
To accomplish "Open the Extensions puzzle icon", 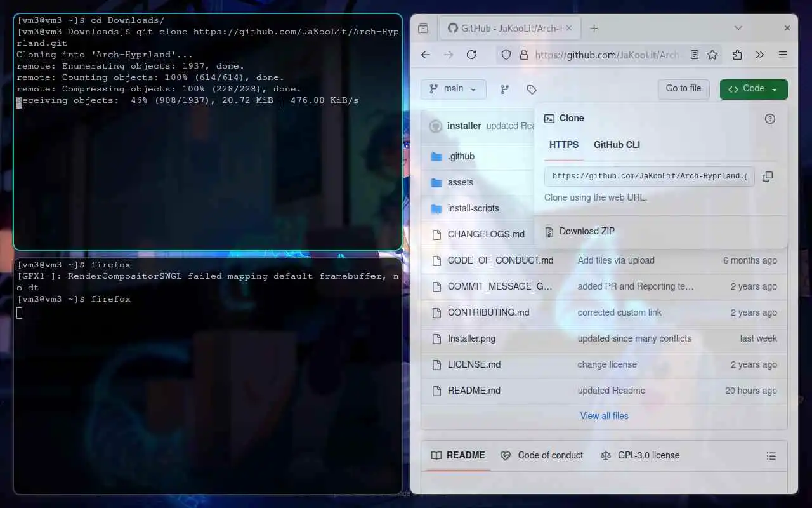I will point(737,55).
